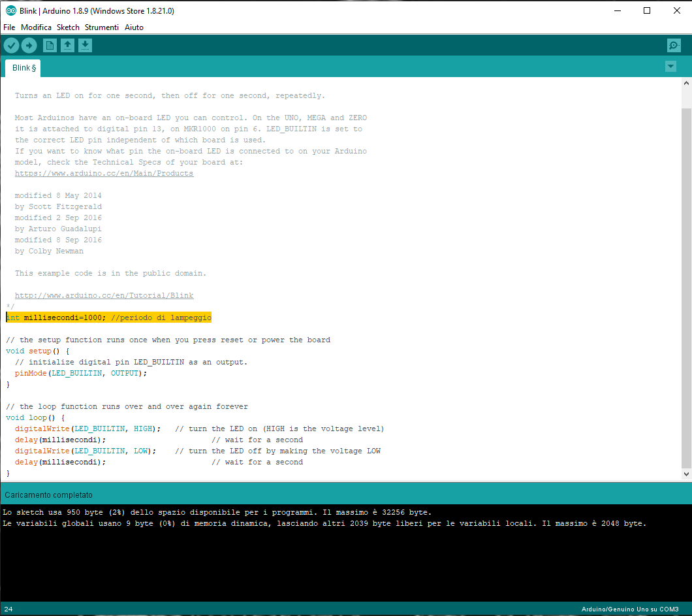Open the Aiuto menu
692x616 pixels.
pyautogui.click(x=134, y=27)
